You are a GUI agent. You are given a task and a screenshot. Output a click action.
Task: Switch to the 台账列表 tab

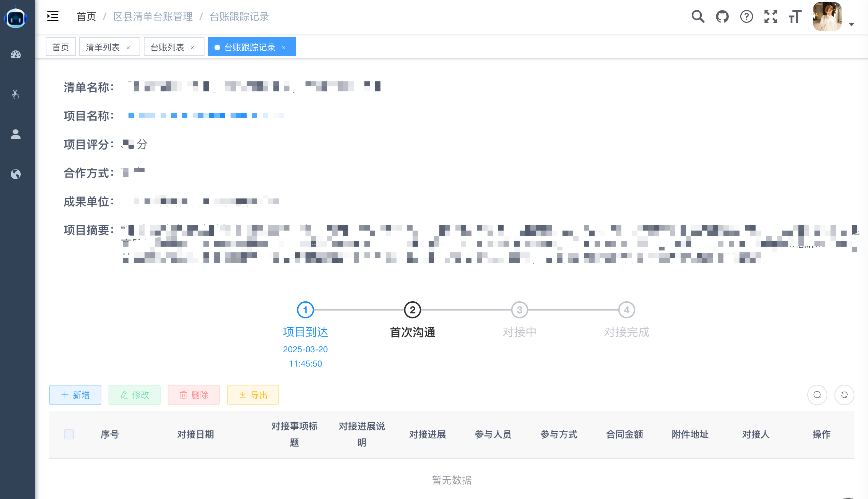(x=166, y=47)
